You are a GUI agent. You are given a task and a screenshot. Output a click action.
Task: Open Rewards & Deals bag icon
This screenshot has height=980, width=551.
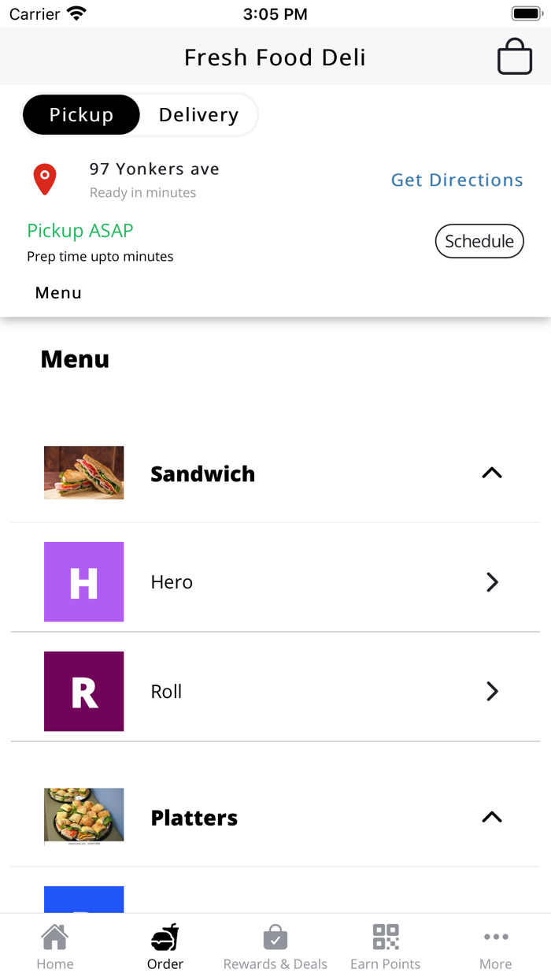275,937
